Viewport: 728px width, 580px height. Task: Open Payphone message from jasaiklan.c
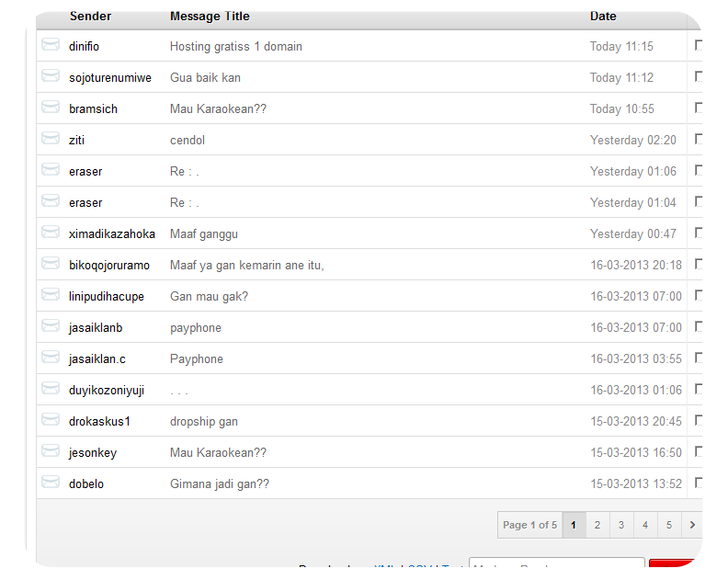pos(197,359)
